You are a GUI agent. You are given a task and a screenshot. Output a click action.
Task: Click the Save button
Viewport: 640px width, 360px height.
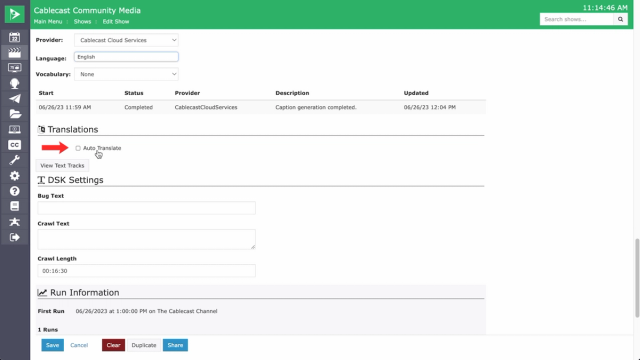tap(52, 345)
